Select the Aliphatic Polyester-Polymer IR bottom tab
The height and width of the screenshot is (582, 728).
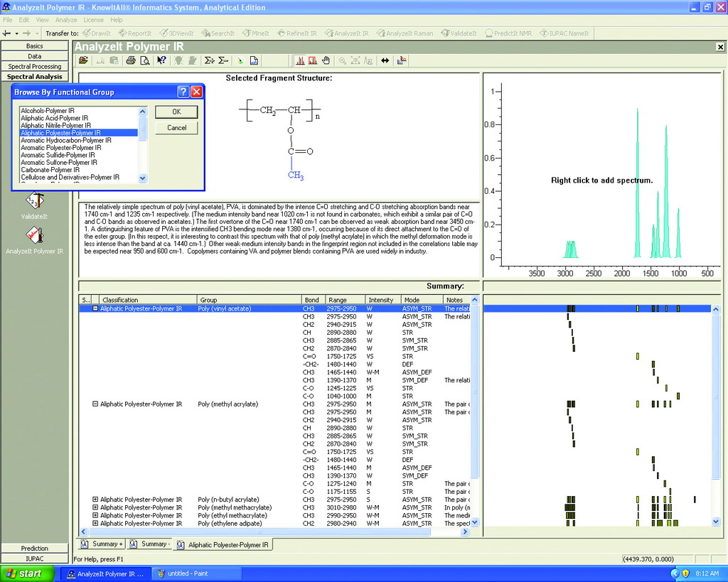point(223,544)
